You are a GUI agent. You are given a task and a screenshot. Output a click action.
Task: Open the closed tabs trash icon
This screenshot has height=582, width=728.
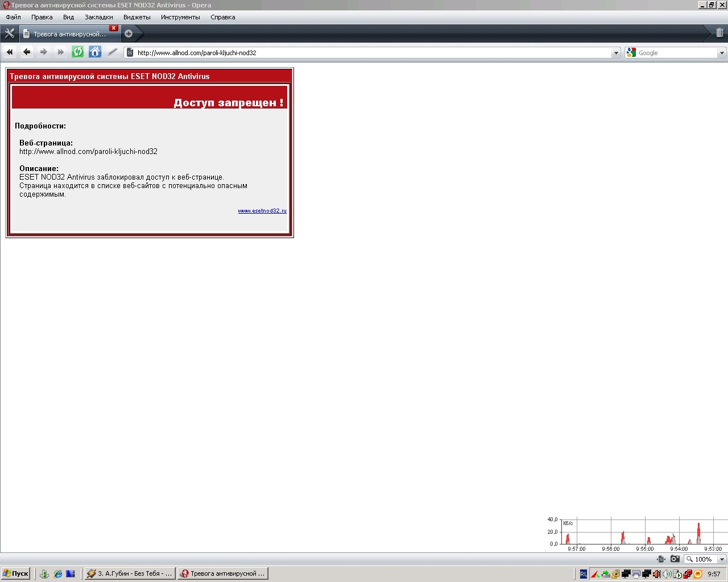(719, 33)
